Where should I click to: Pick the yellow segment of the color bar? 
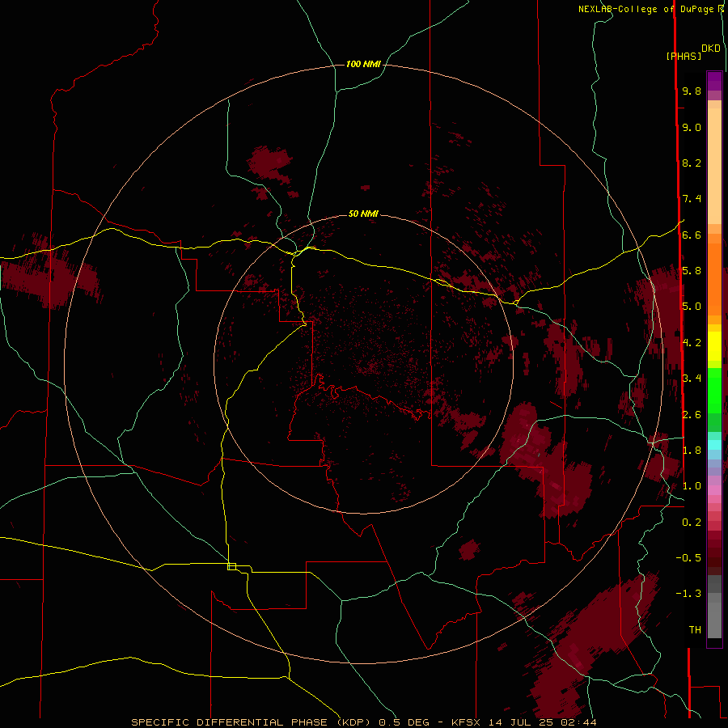click(x=714, y=346)
